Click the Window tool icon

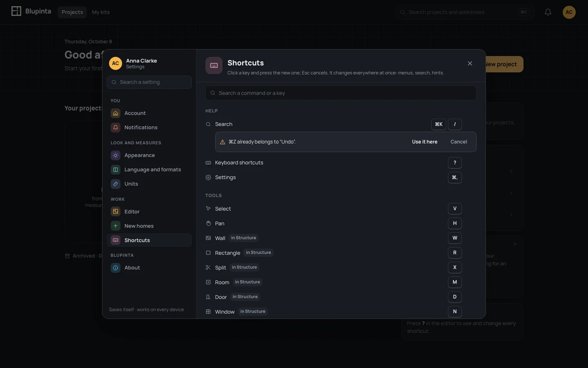coord(208,312)
